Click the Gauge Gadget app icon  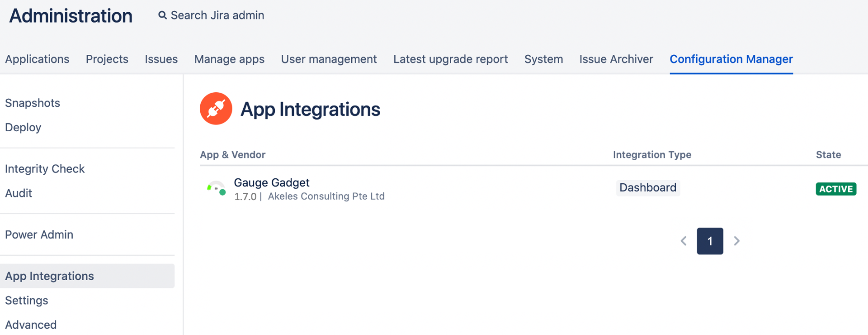(216, 188)
